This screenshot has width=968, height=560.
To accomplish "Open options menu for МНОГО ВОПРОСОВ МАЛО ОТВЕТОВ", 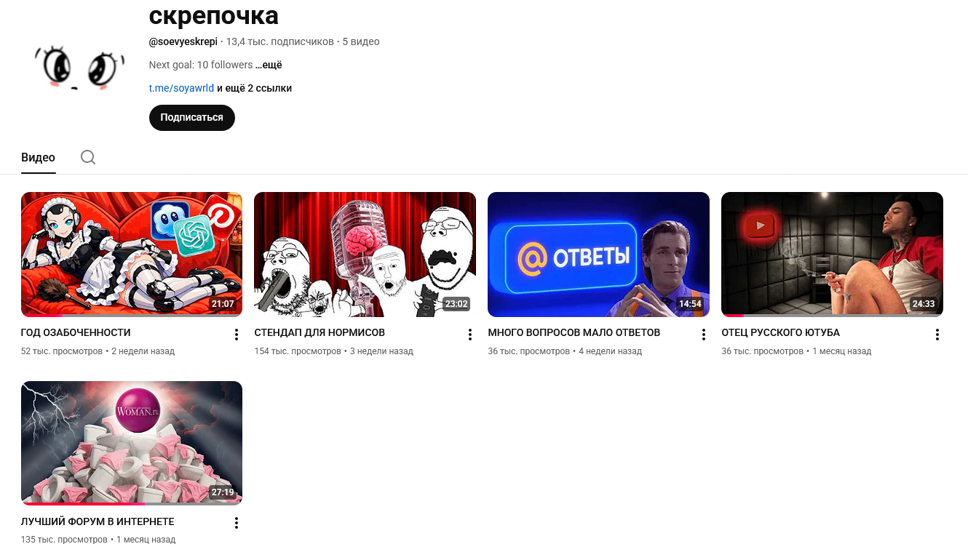I will [x=704, y=335].
